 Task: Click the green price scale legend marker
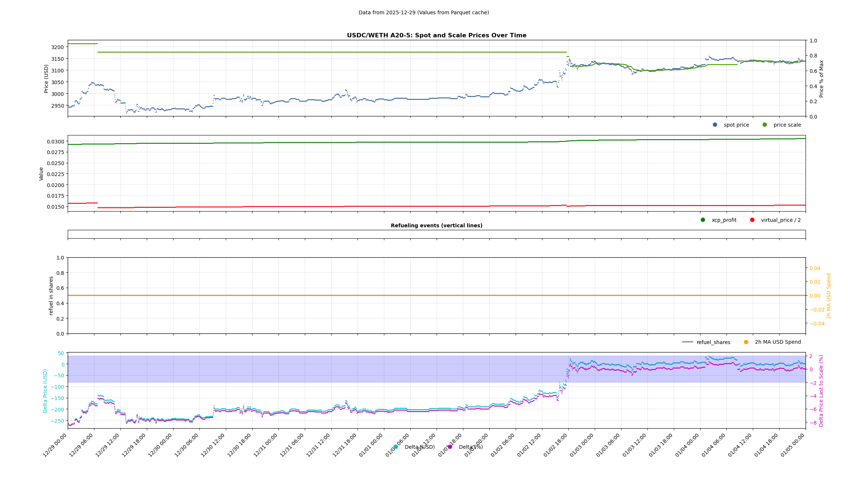[x=765, y=125]
